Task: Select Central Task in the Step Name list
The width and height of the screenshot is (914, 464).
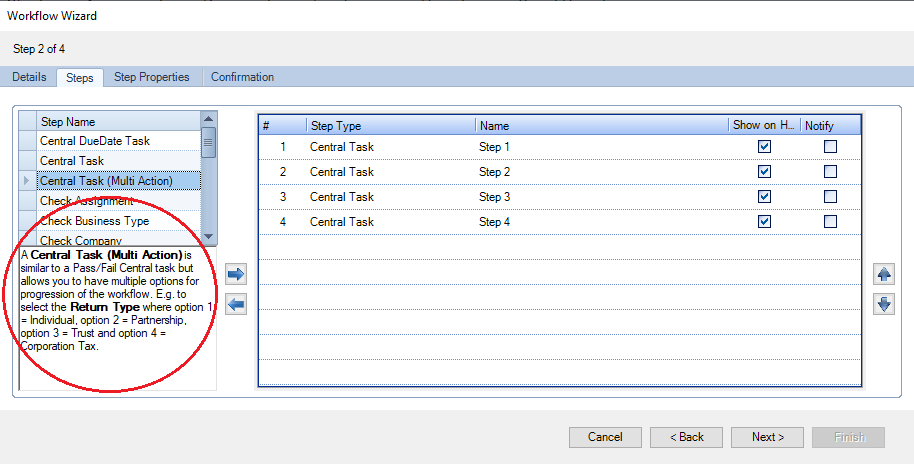Action: (x=119, y=161)
